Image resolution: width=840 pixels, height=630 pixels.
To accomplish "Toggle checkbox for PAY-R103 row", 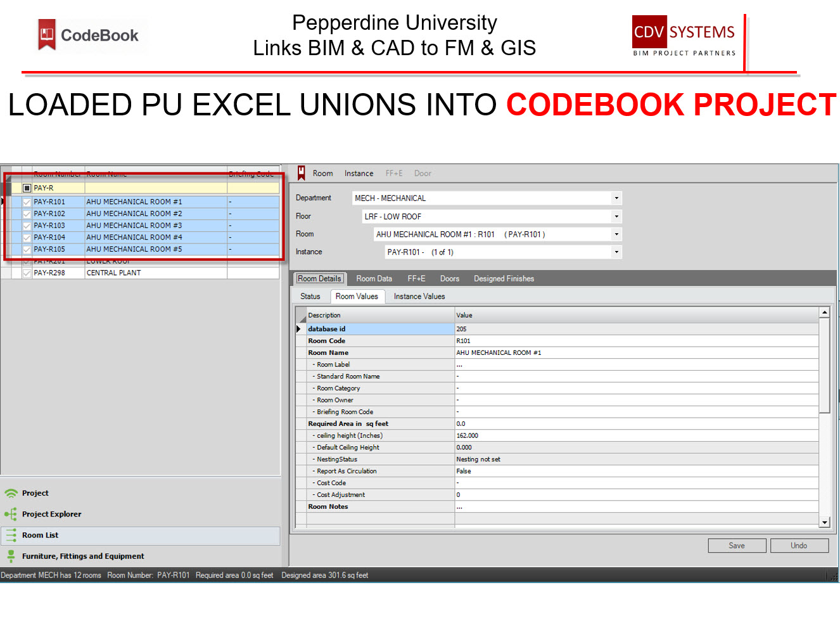I will click(27, 226).
